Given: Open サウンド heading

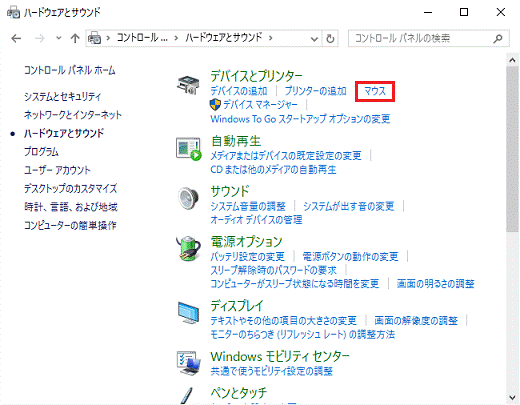Looking at the screenshot, I should (x=230, y=191).
